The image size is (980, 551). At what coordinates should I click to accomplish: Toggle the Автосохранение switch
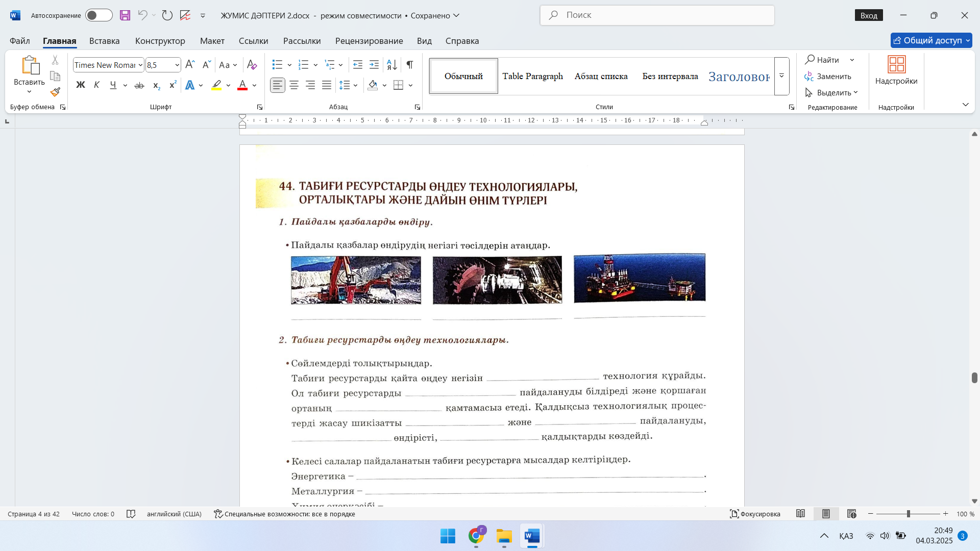(99, 15)
